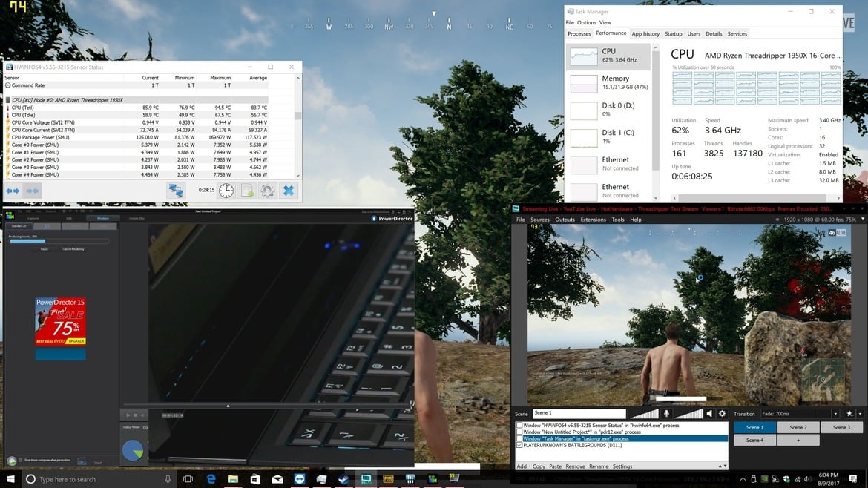Click Remove in XSplit sources bar

(575, 466)
